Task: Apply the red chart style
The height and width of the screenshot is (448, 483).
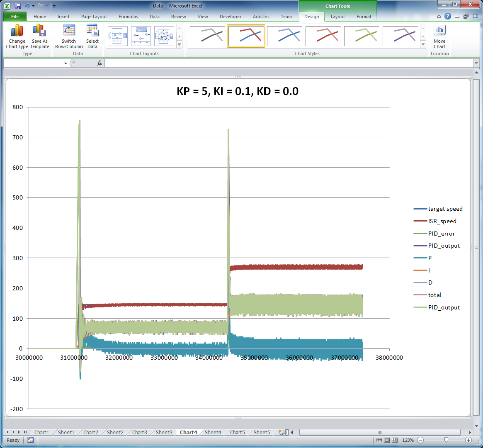Action: [x=323, y=37]
